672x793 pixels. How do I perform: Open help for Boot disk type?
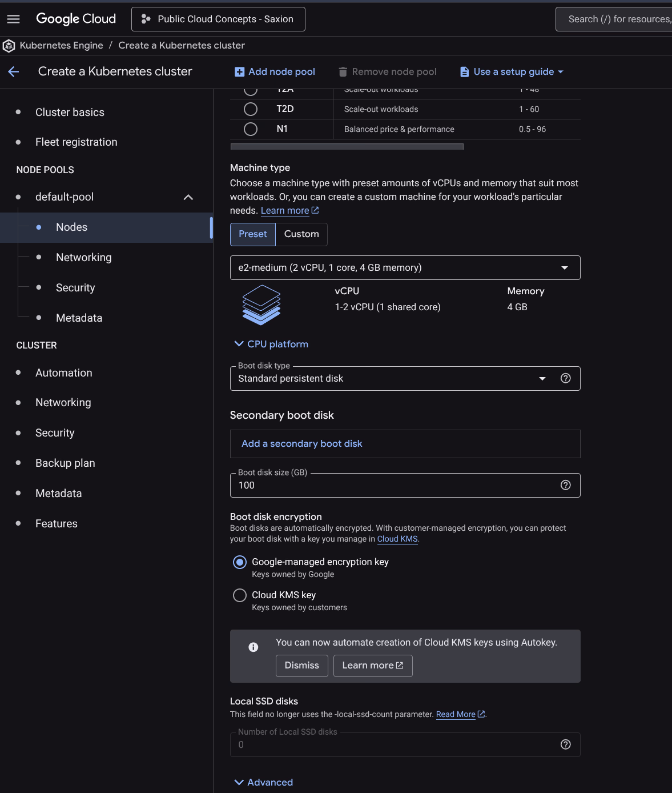point(565,378)
